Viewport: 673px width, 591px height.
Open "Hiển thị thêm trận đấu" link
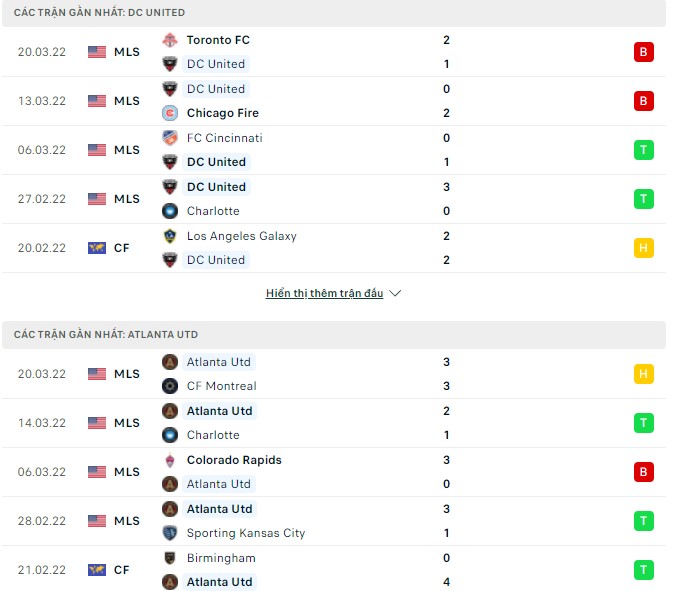click(x=324, y=294)
